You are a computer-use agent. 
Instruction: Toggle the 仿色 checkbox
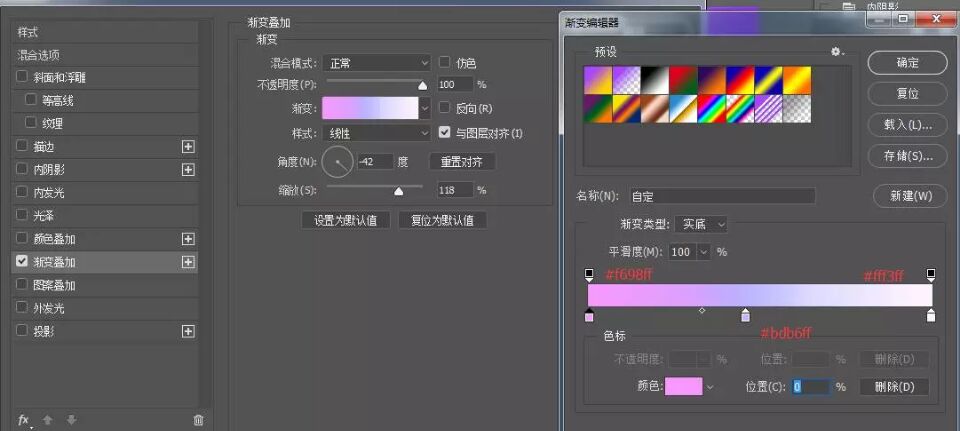444,62
